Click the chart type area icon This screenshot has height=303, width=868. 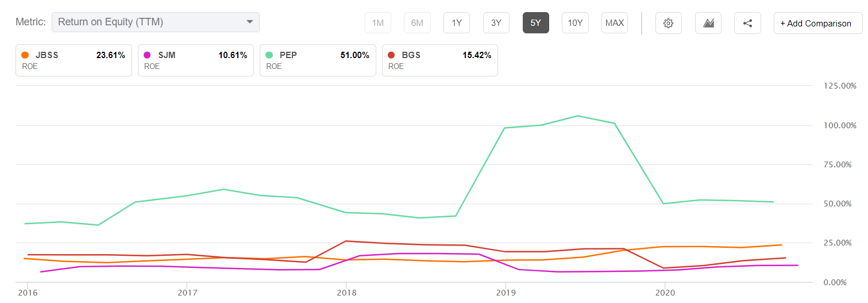click(x=708, y=23)
